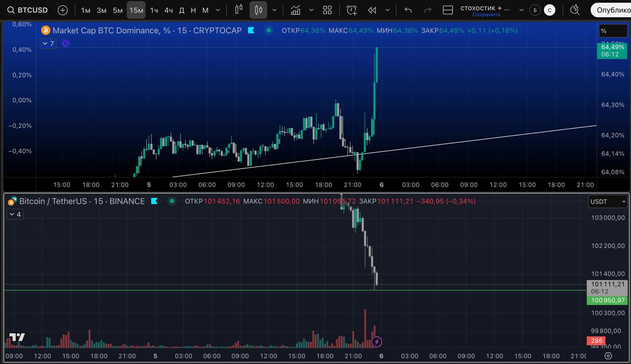The width and height of the screenshot is (631, 364).
Task: Click the Опублико publish button
Action: pos(611,10)
